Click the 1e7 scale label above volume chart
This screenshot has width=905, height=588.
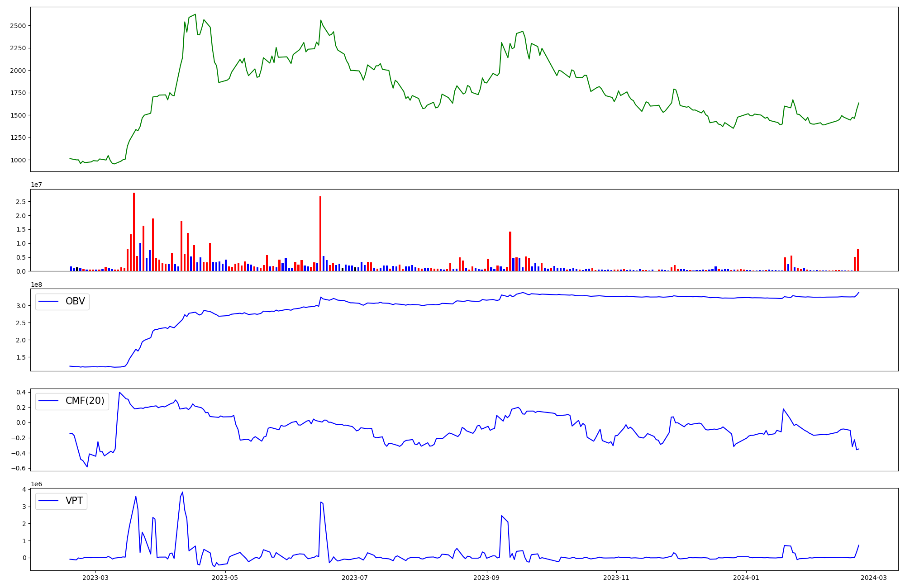[x=36, y=185]
